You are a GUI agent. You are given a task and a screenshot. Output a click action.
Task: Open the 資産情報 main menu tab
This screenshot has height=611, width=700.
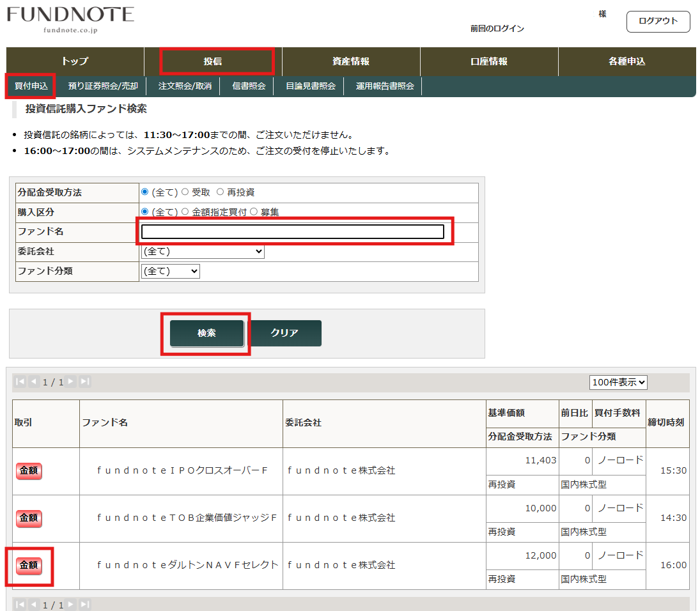click(351, 62)
